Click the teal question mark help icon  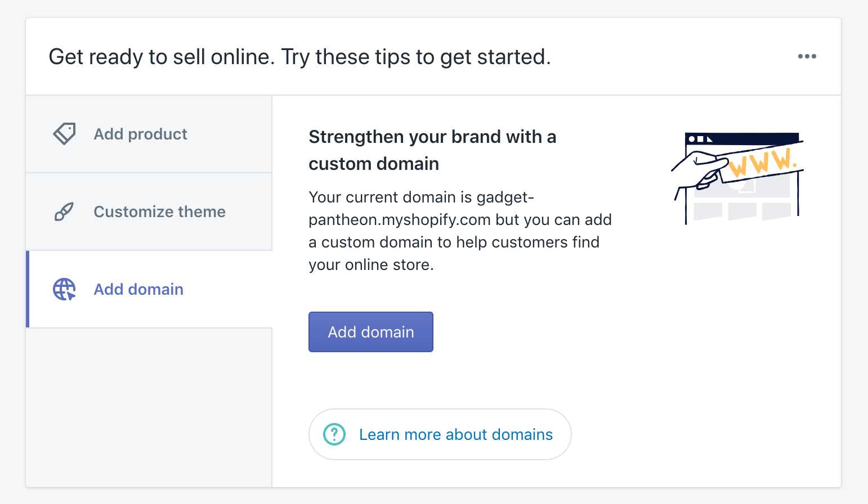[334, 434]
